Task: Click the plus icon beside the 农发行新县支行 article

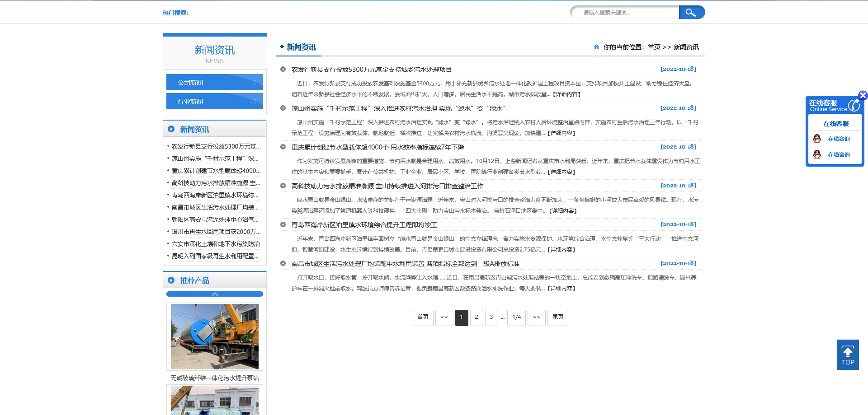Action: (x=284, y=69)
